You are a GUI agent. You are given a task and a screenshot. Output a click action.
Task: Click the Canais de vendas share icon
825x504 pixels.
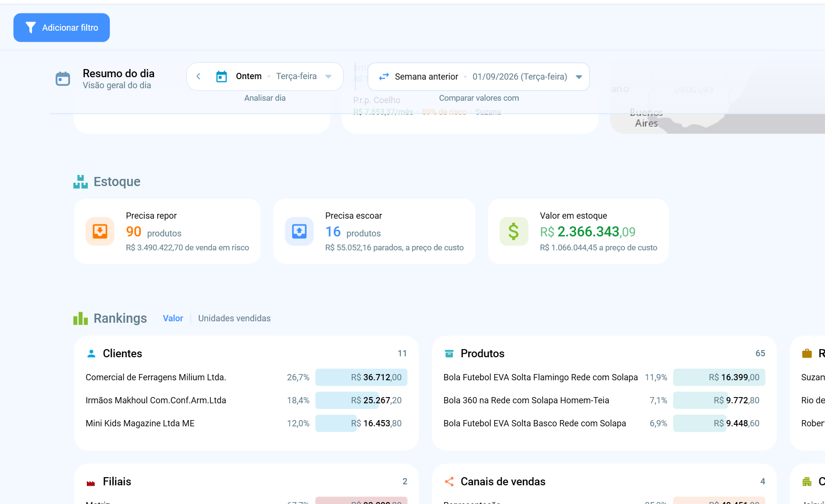coord(449,481)
